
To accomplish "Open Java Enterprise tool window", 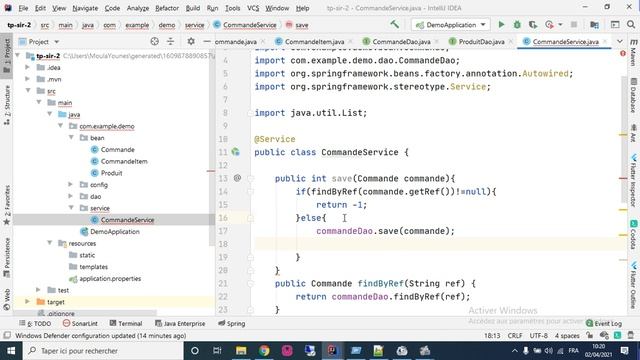I will (180, 323).
